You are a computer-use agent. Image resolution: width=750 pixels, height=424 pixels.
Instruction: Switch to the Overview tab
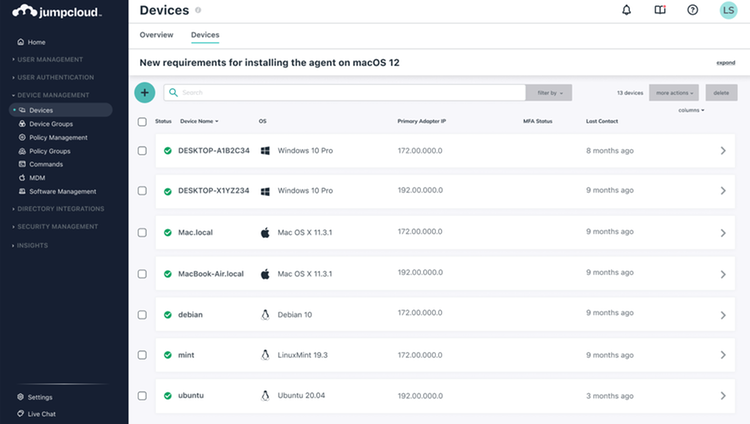(156, 34)
